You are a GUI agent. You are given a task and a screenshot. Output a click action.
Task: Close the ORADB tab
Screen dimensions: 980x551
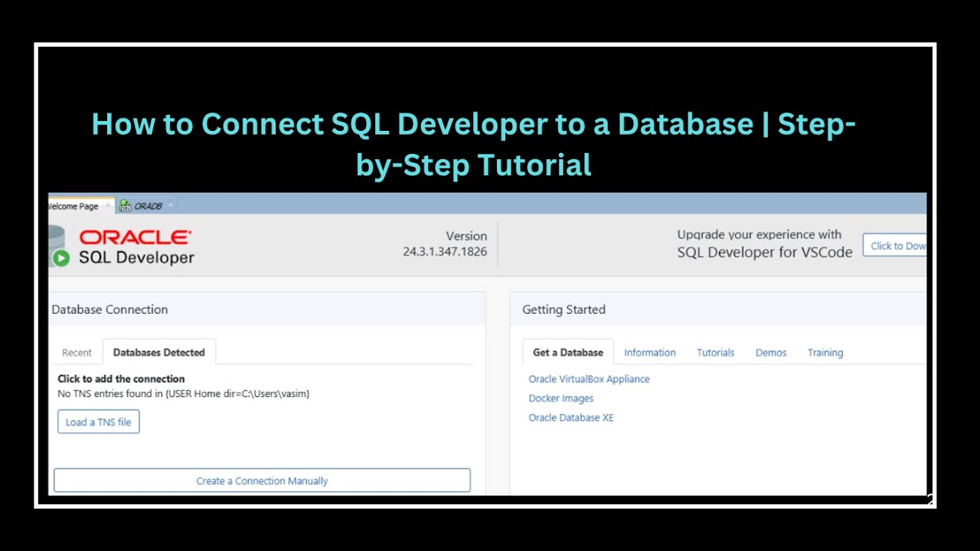click(170, 205)
